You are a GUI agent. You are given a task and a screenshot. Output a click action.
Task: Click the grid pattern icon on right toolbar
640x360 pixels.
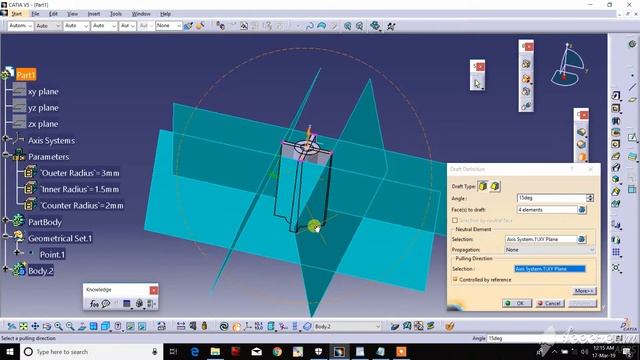616,252
